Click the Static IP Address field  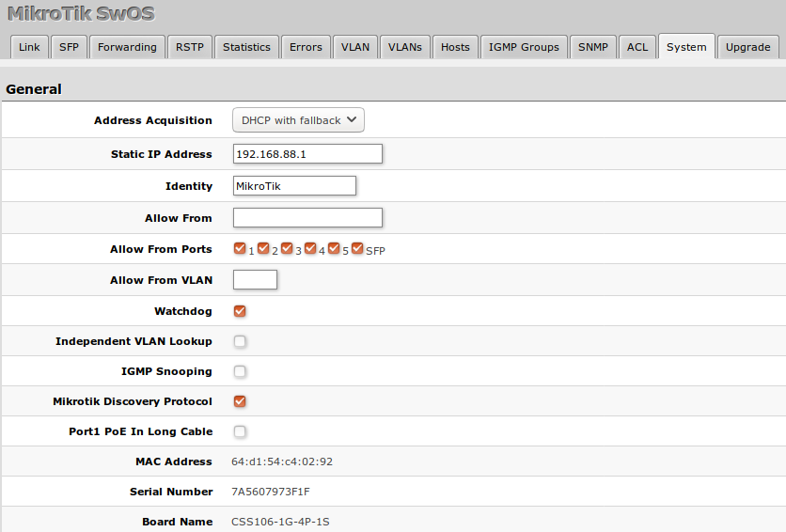(307, 154)
